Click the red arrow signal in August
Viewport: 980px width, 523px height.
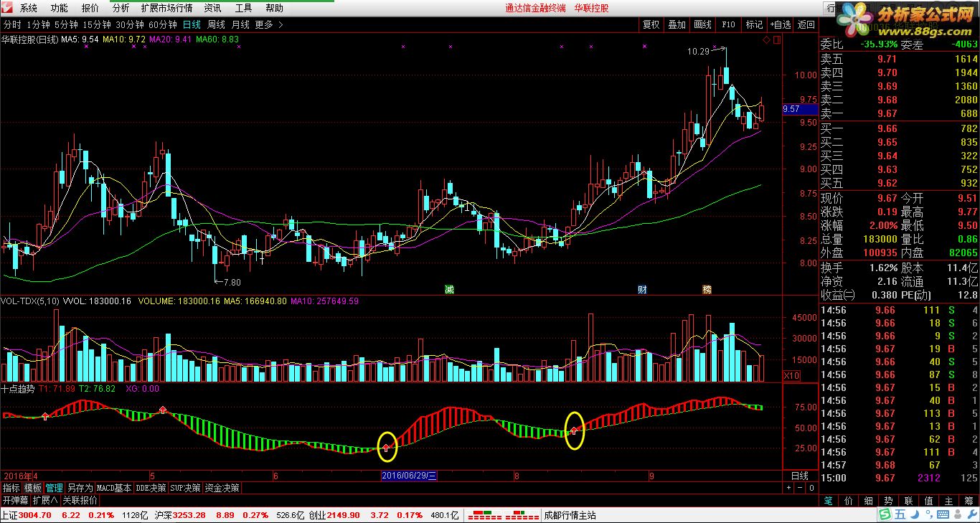point(573,430)
